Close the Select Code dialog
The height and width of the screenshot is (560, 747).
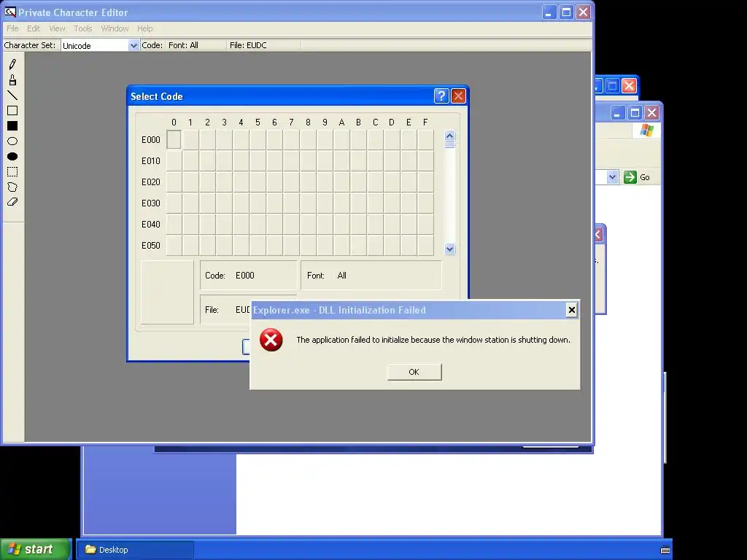(x=458, y=96)
